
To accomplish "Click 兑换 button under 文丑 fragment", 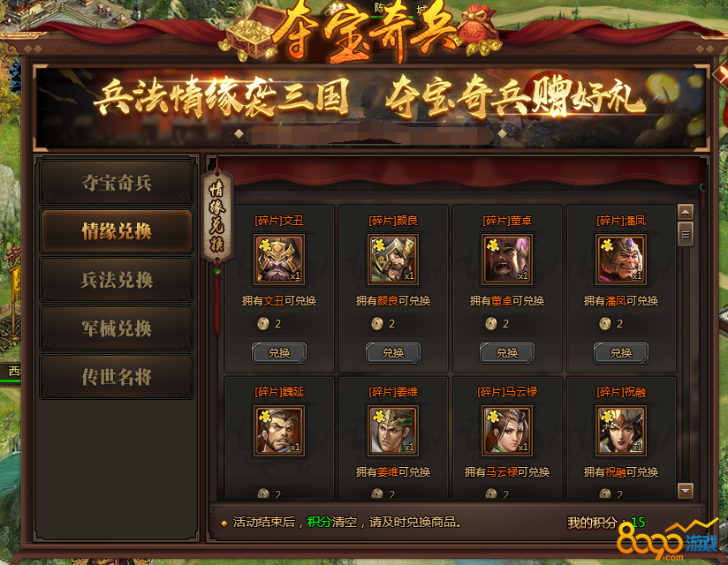I will click(x=279, y=353).
